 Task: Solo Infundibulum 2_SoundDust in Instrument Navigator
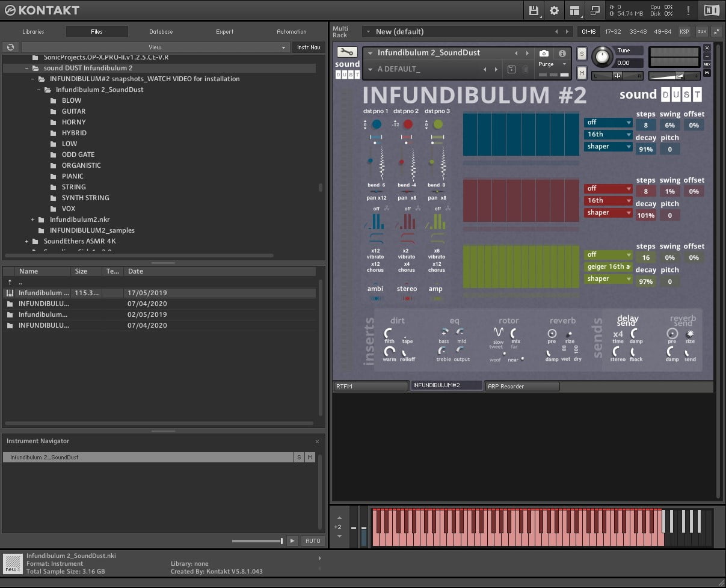[299, 458]
